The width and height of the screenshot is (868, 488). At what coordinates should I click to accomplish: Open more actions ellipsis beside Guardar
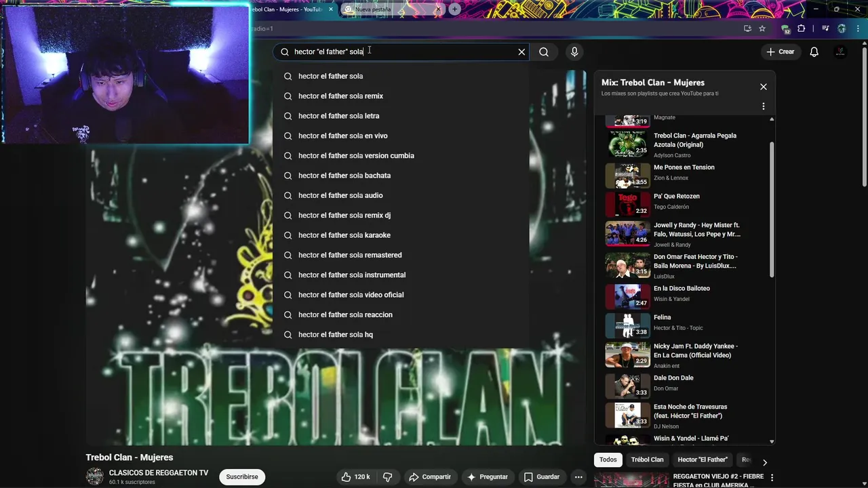(578, 476)
